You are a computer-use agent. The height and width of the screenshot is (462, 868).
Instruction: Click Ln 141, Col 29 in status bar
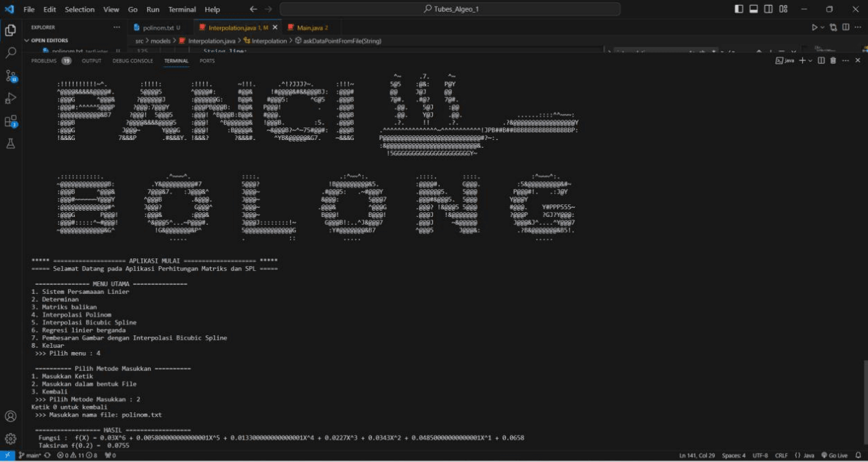click(x=696, y=456)
